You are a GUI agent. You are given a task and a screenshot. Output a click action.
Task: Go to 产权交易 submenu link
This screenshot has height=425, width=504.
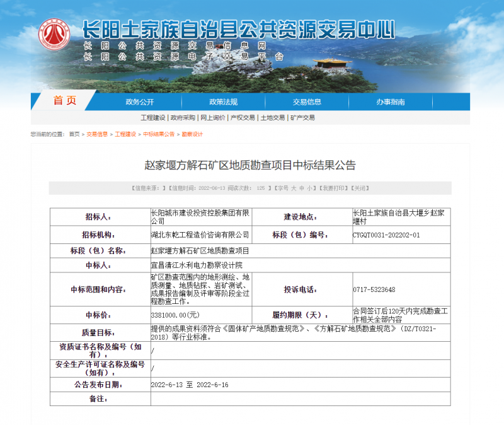(243, 118)
